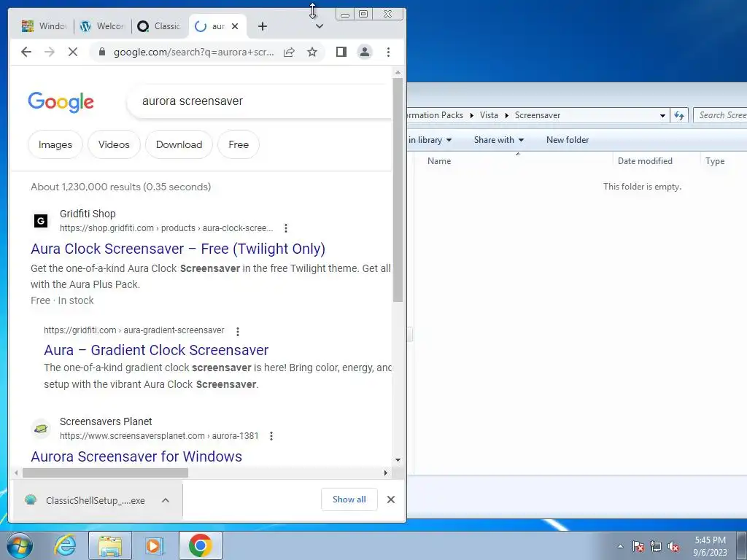This screenshot has height=560, width=747.
Task: Click scroll down arrow in Chrome
Action: (x=398, y=460)
